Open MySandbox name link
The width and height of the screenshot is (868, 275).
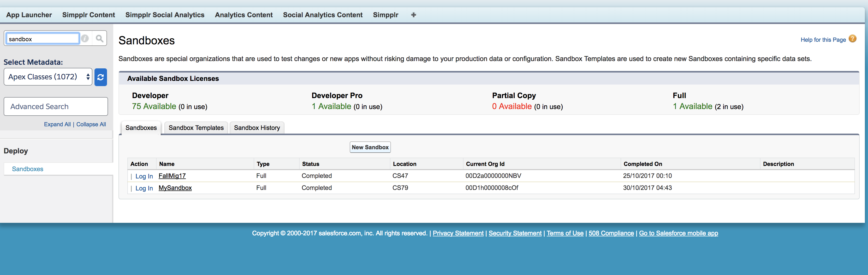175,188
